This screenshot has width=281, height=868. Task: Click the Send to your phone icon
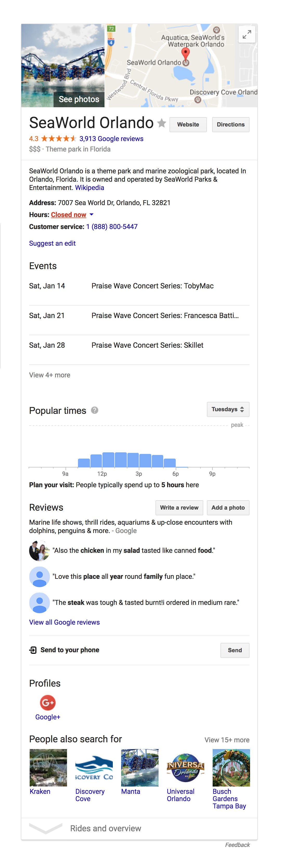(33, 650)
